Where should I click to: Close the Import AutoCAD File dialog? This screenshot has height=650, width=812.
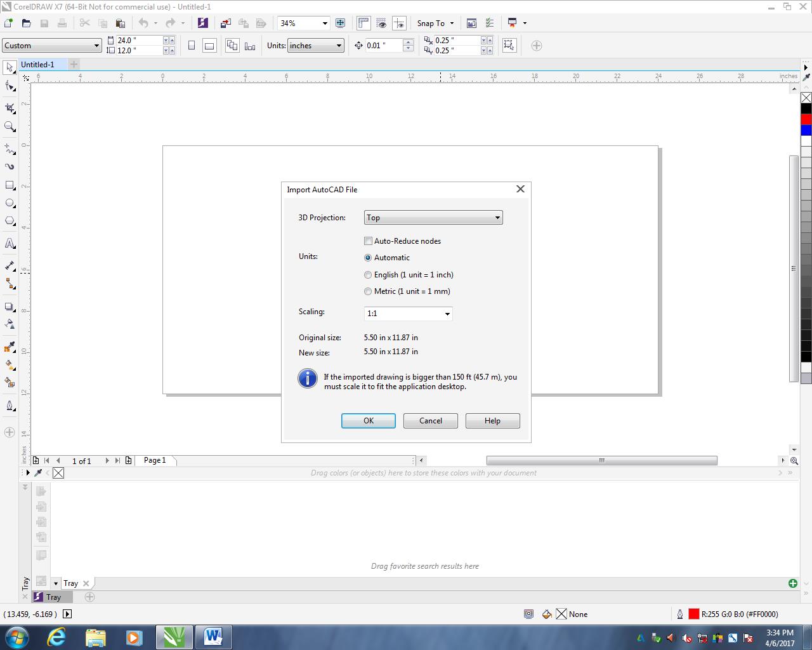tap(521, 189)
